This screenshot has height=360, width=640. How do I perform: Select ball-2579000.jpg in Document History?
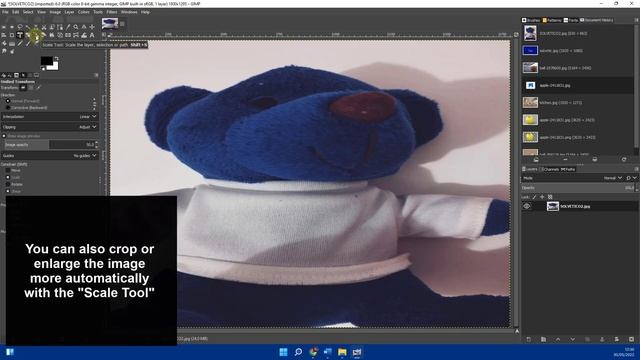tap(578, 68)
